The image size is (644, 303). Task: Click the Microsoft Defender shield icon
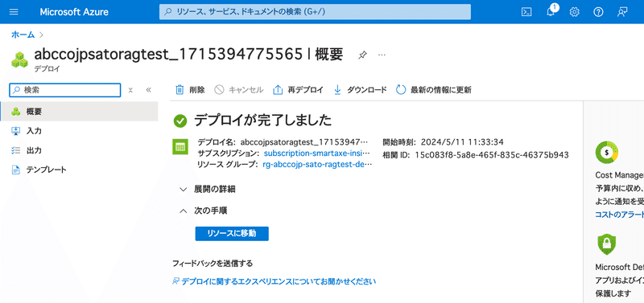pos(606,245)
